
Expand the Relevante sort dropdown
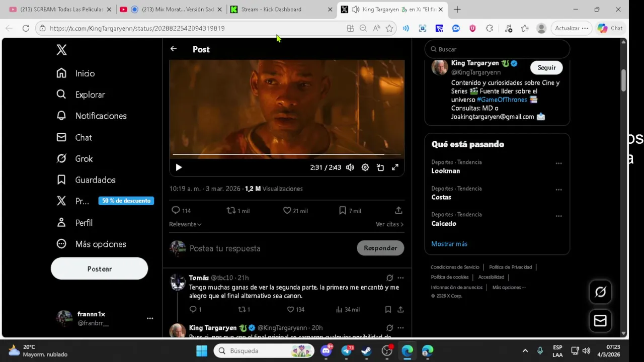[185, 224]
